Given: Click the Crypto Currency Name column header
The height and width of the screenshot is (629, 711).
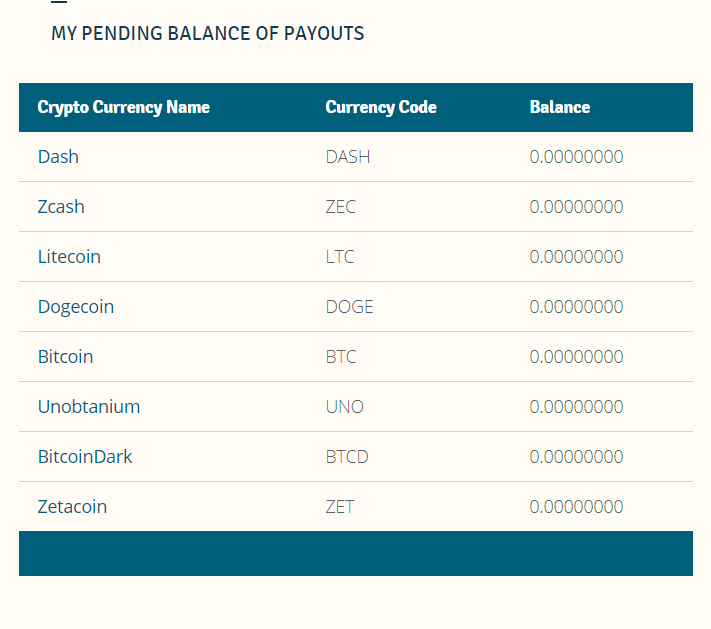Looking at the screenshot, I should click(x=124, y=107).
